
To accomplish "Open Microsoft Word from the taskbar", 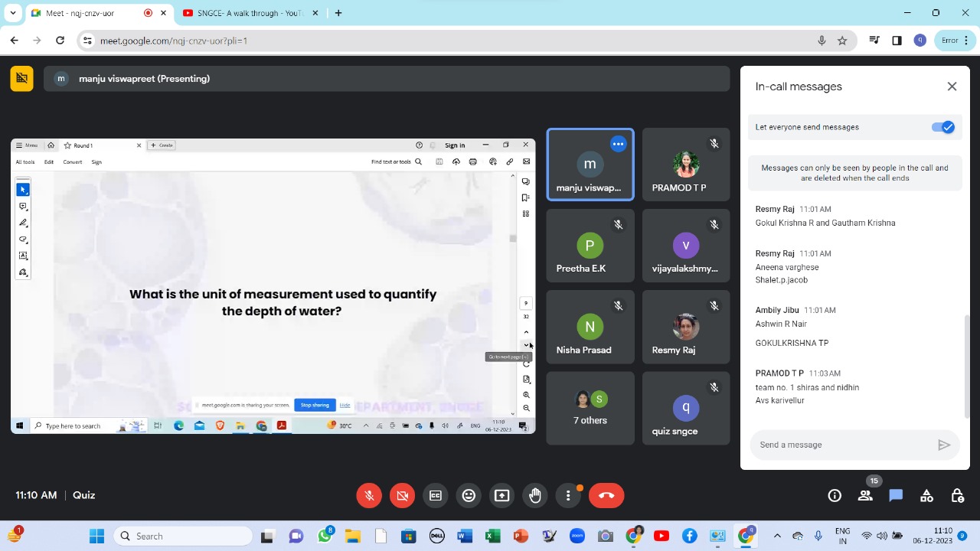I will 465,536.
